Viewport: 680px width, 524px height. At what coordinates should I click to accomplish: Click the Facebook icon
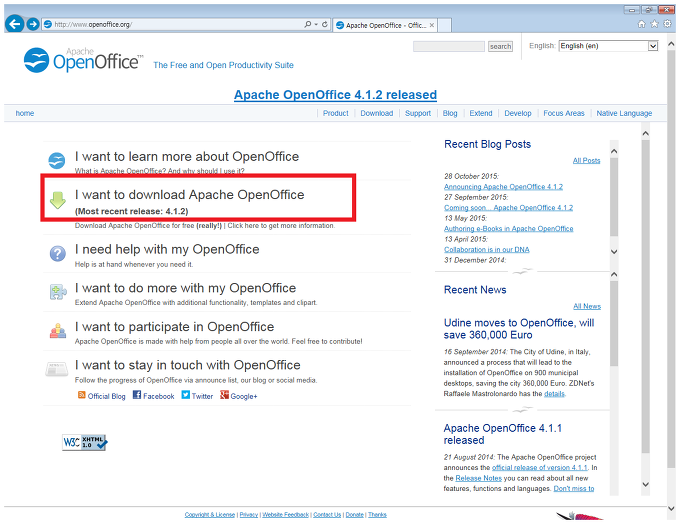coord(137,395)
